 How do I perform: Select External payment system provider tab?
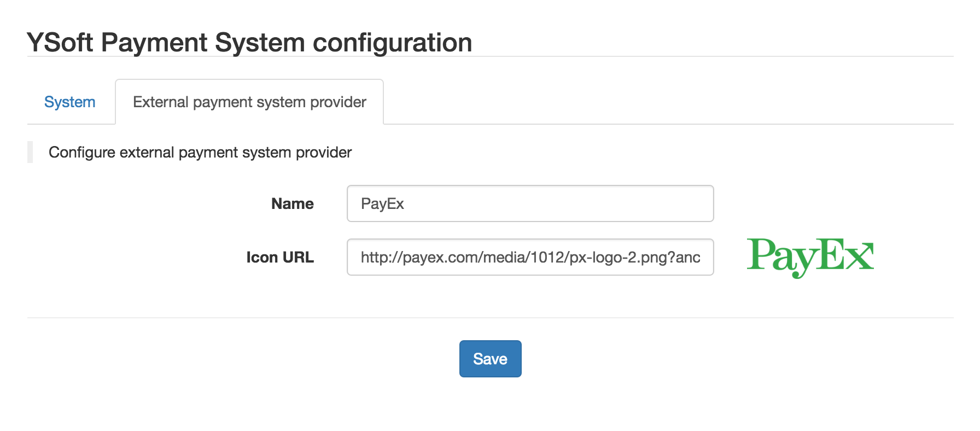click(x=249, y=102)
